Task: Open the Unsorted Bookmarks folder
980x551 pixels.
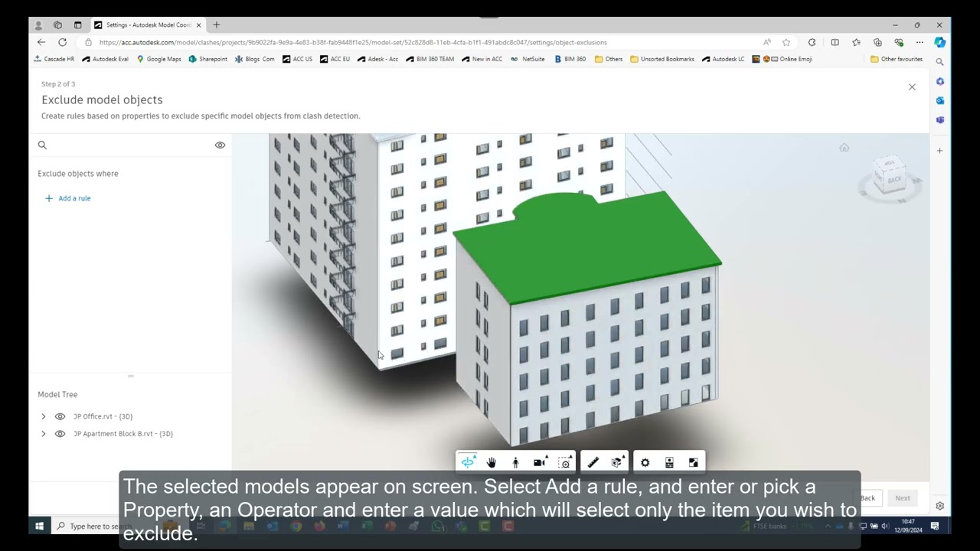Action: [x=662, y=59]
